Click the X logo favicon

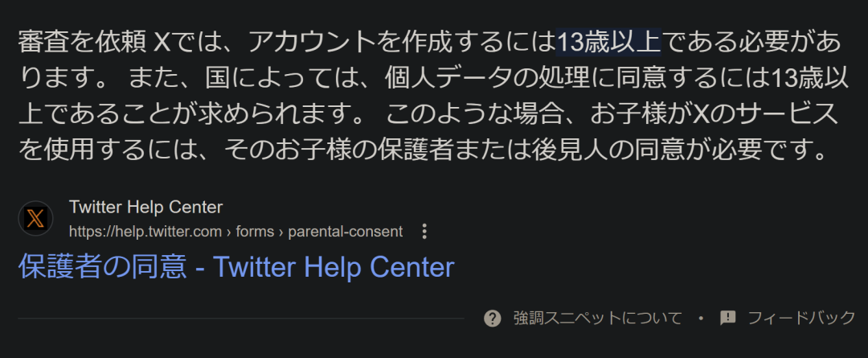point(35,218)
